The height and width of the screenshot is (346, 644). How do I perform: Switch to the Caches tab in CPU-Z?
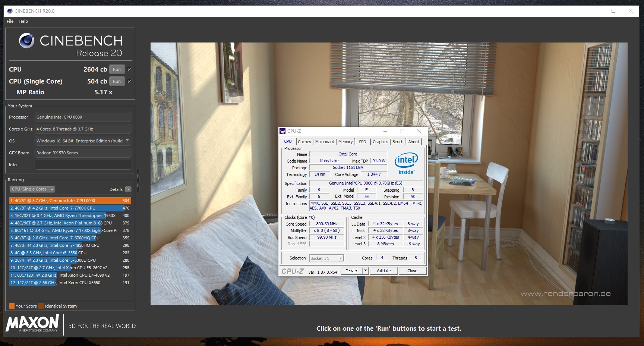point(304,142)
